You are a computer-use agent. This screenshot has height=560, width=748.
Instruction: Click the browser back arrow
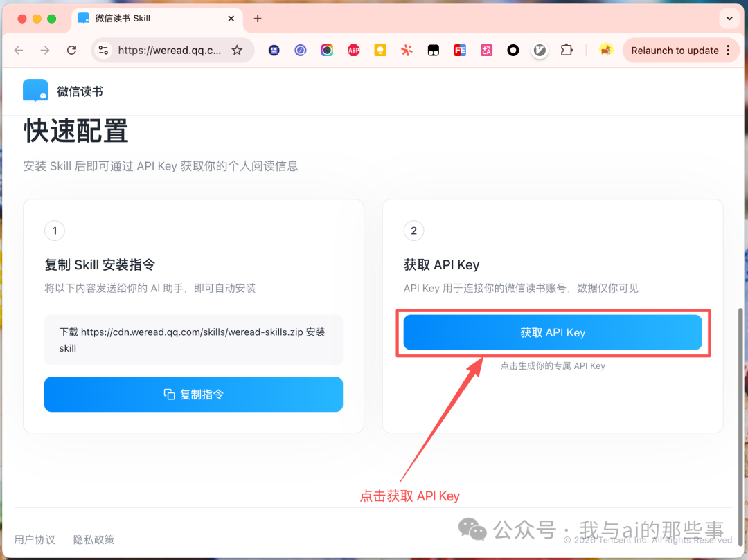(x=19, y=50)
